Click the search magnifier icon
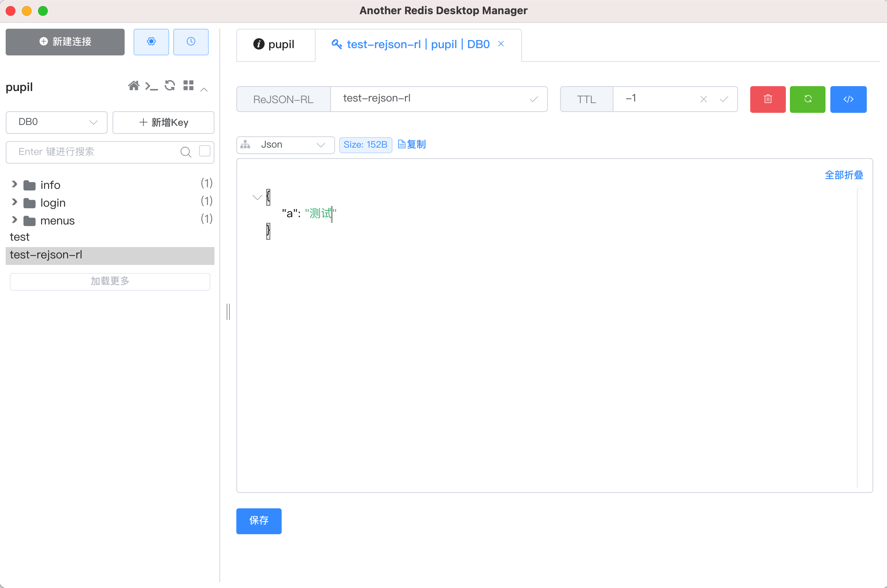Viewport: 887px width, 588px height. coord(186,152)
